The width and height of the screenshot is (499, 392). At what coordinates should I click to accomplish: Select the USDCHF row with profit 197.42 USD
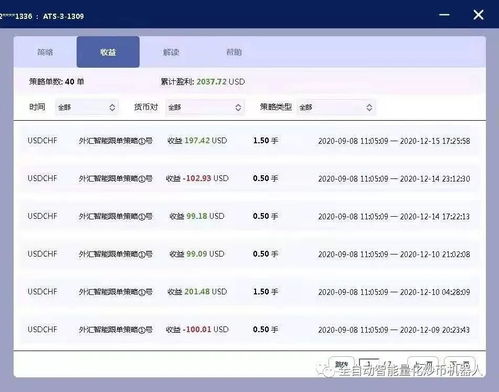click(250, 141)
